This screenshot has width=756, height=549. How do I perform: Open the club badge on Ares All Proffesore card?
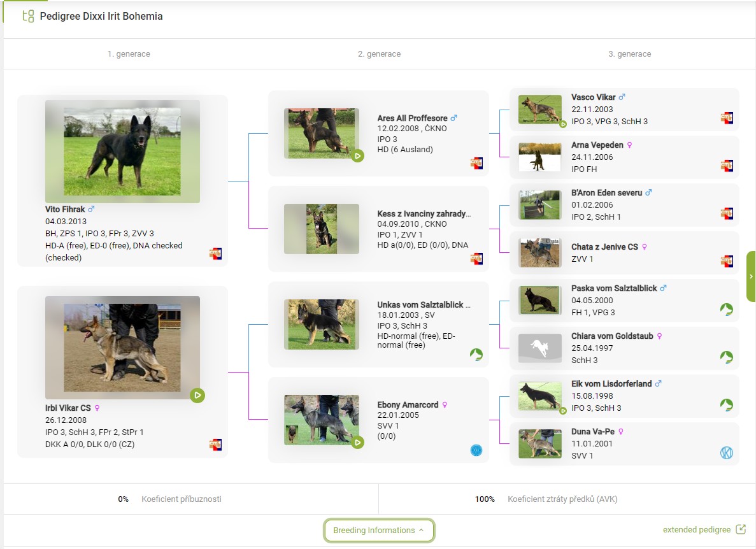(476, 163)
